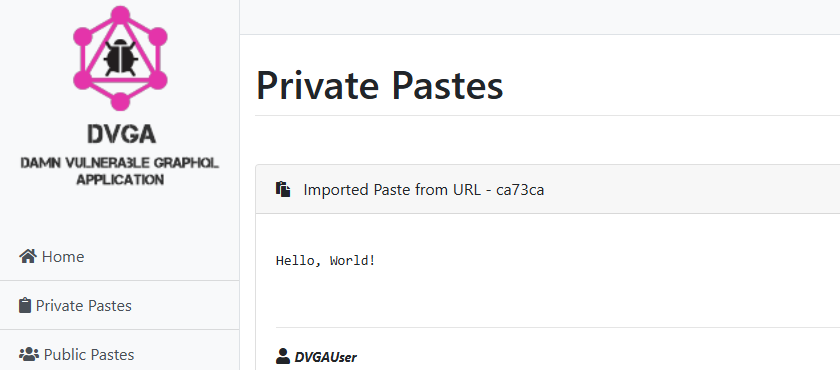
Task: Click the clipboard icon beside Private Pastes
Action: (x=25, y=305)
